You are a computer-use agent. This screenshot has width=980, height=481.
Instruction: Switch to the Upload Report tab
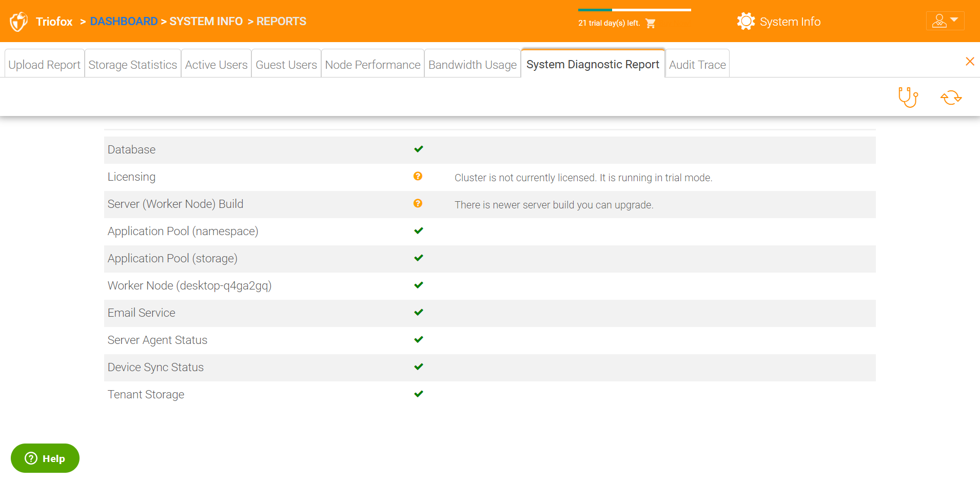point(45,64)
